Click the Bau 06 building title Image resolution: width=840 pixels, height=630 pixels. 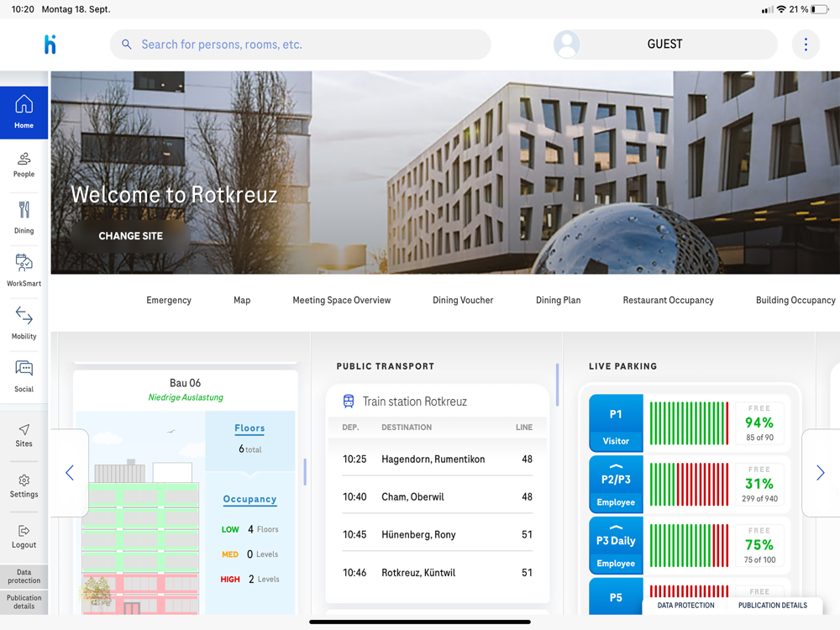point(186,383)
